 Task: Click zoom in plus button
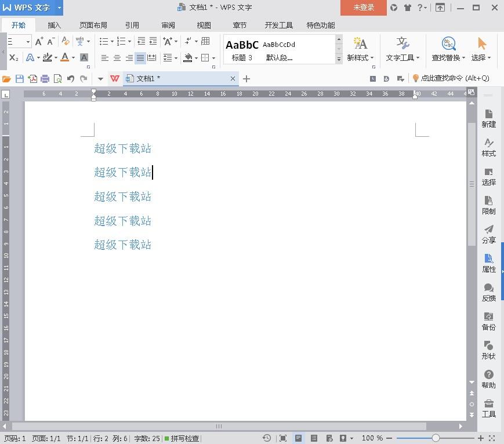coord(481,438)
